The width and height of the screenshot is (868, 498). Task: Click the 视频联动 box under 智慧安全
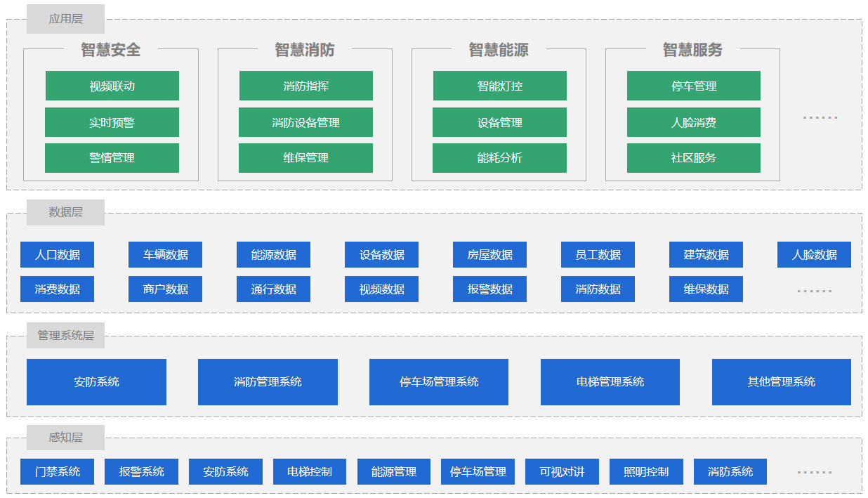112,86
